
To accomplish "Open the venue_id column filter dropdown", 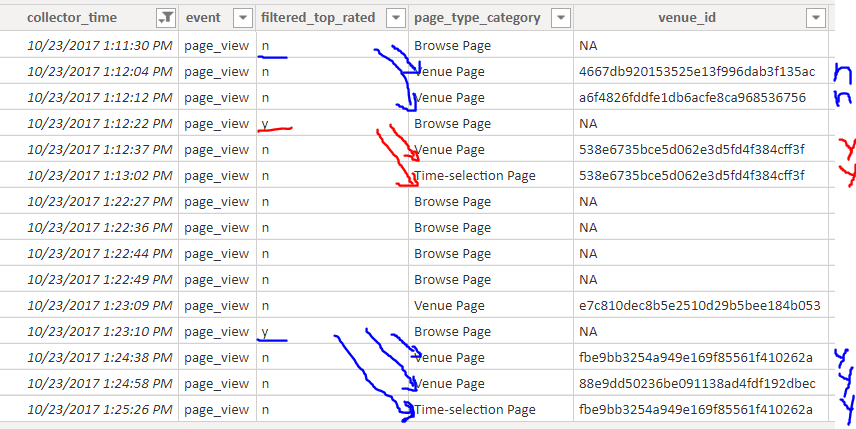I will (x=816, y=18).
